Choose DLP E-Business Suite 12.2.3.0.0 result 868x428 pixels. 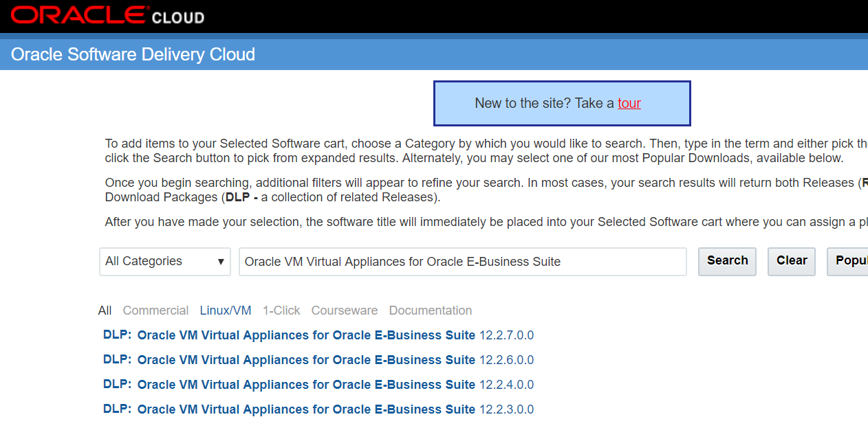click(x=318, y=409)
